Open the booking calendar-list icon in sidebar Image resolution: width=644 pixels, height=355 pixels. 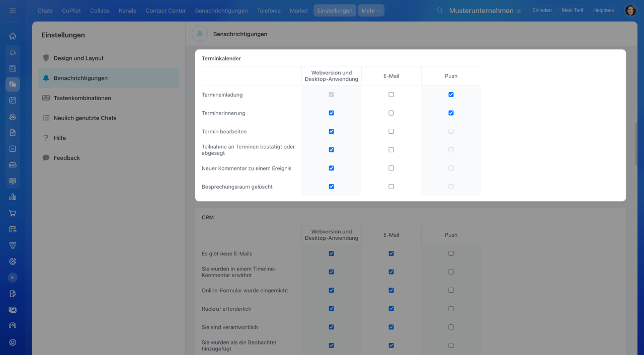coord(13,229)
